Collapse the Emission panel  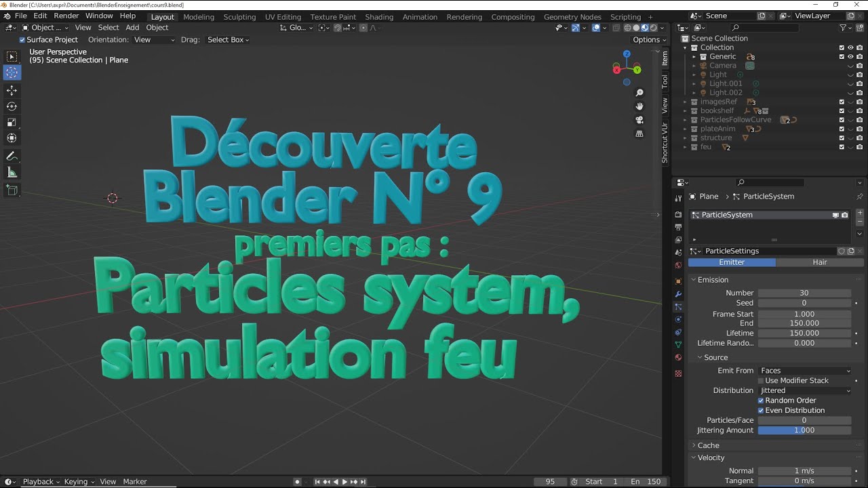point(713,280)
